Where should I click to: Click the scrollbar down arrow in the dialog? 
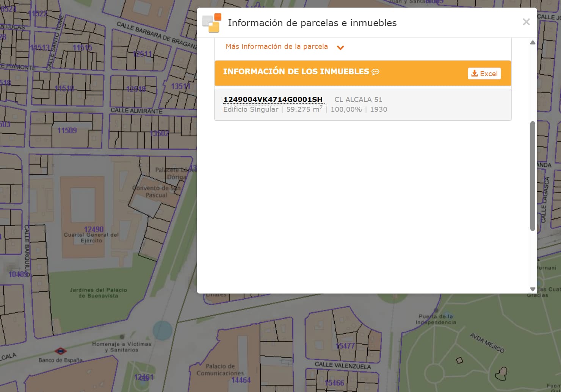(533, 289)
